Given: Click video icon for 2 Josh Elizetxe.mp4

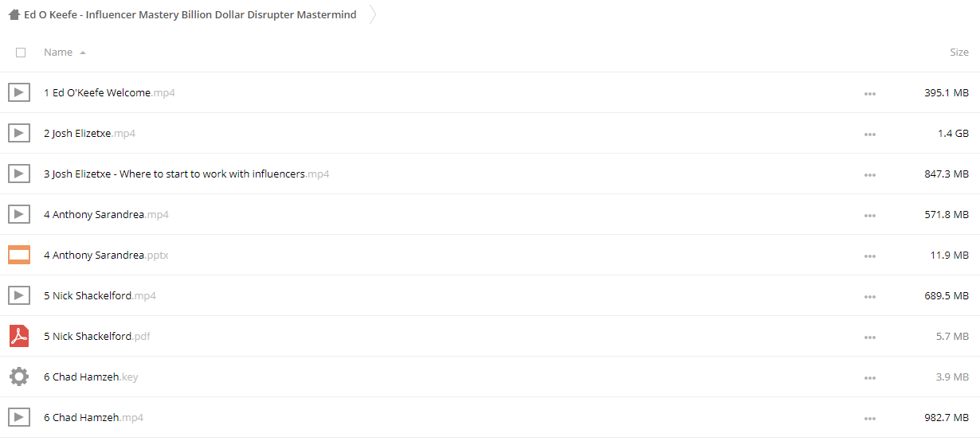Looking at the screenshot, I should click(x=19, y=133).
